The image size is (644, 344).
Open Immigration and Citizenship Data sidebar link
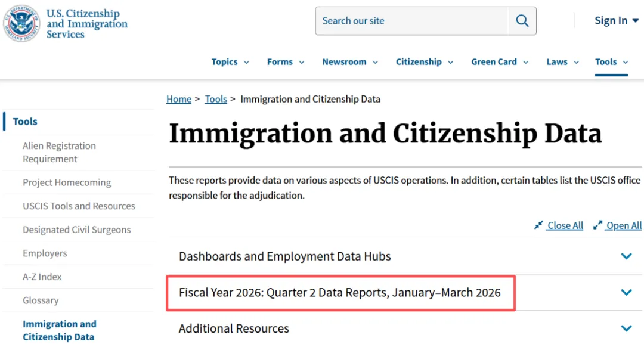(x=60, y=330)
